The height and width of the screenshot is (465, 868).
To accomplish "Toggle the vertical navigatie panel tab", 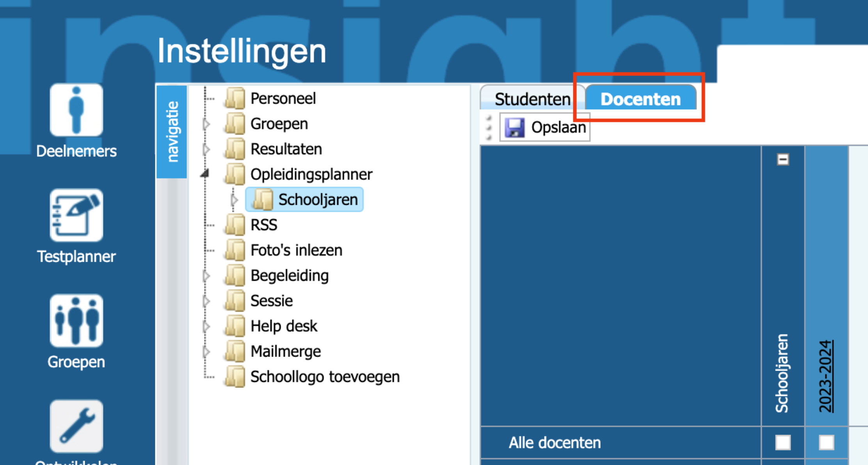I will 172,131.
